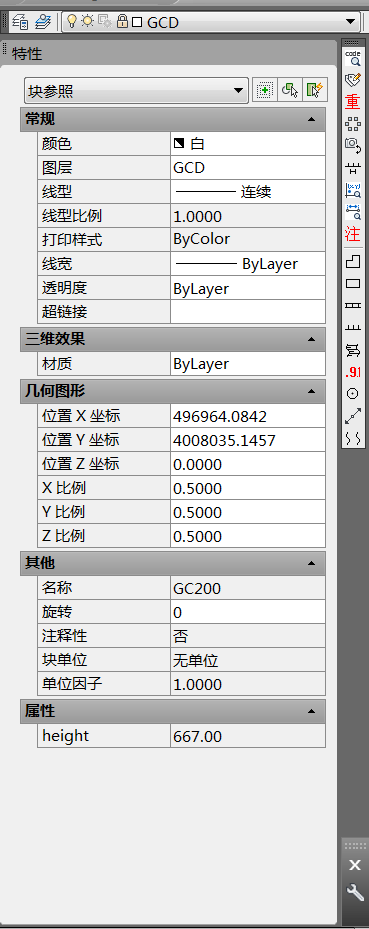369x929 pixels.
Task: Click the 特性 palette title
Action: [27, 54]
